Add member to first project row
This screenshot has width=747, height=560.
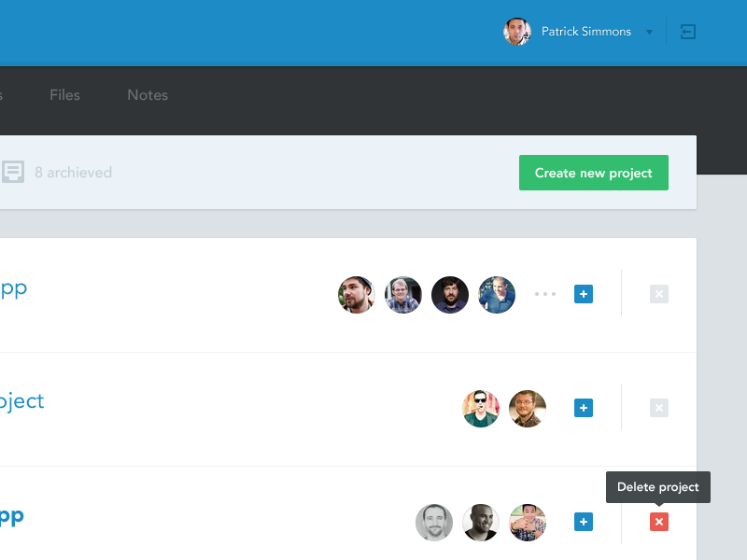tap(583, 294)
